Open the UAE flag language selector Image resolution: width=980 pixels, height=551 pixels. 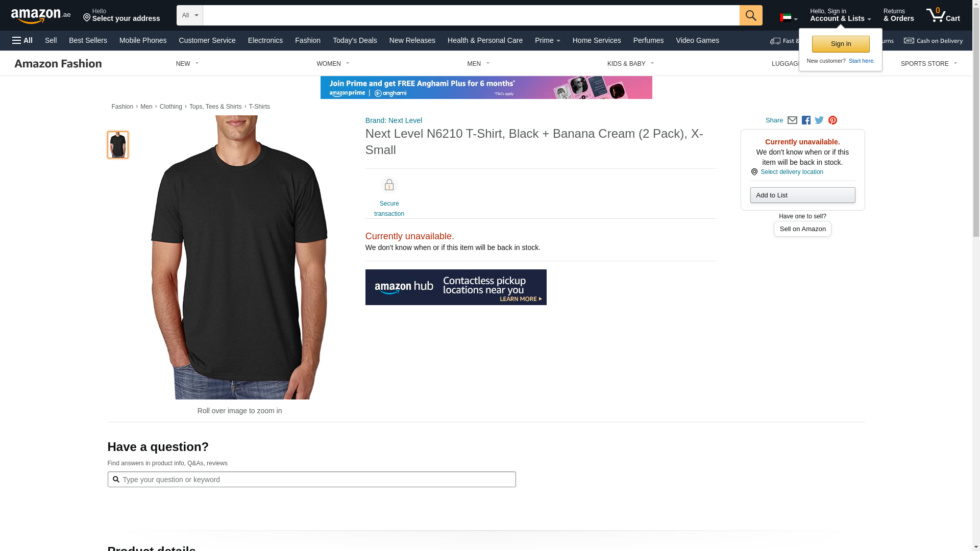(789, 18)
